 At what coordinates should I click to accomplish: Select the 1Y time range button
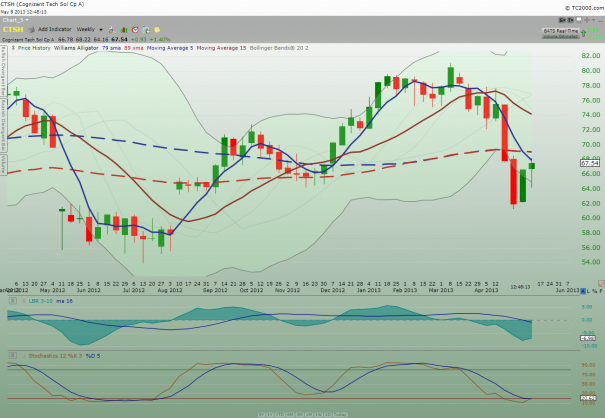click(x=270, y=415)
